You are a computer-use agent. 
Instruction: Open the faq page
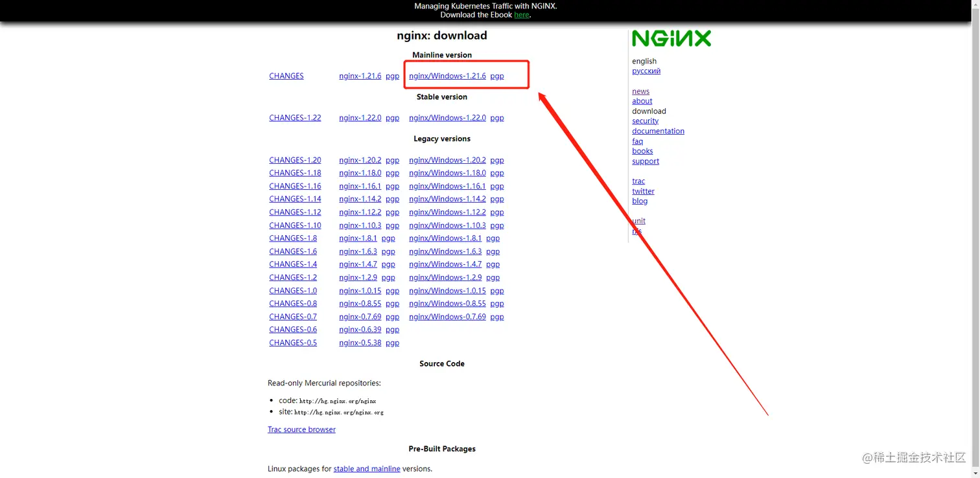tap(638, 141)
